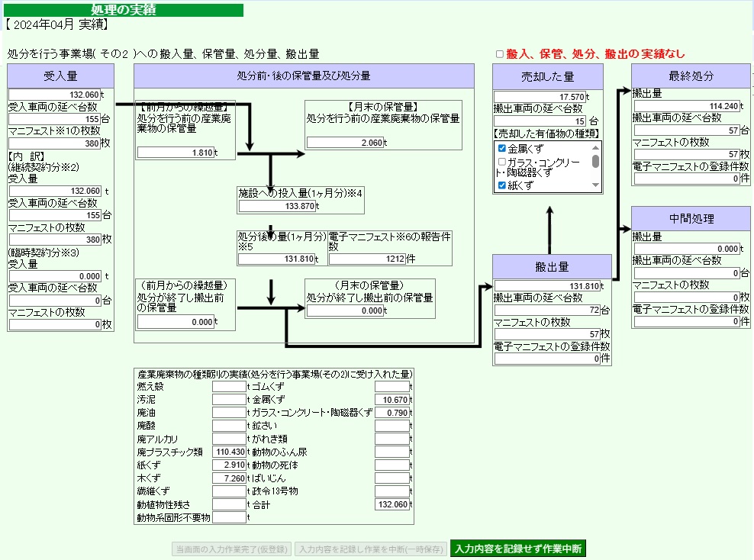754x560 pixels.
Task: Click 最終処分 搬出量 field 114.240
Action: pyautogui.click(x=687, y=106)
